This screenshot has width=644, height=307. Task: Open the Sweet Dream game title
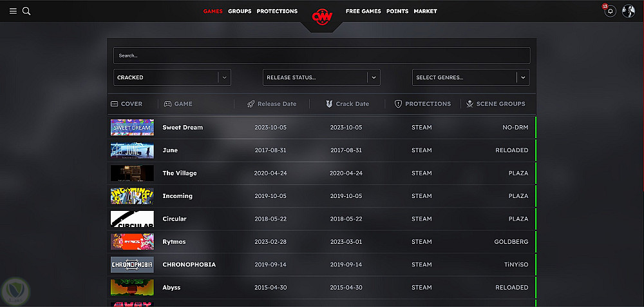click(x=183, y=128)
